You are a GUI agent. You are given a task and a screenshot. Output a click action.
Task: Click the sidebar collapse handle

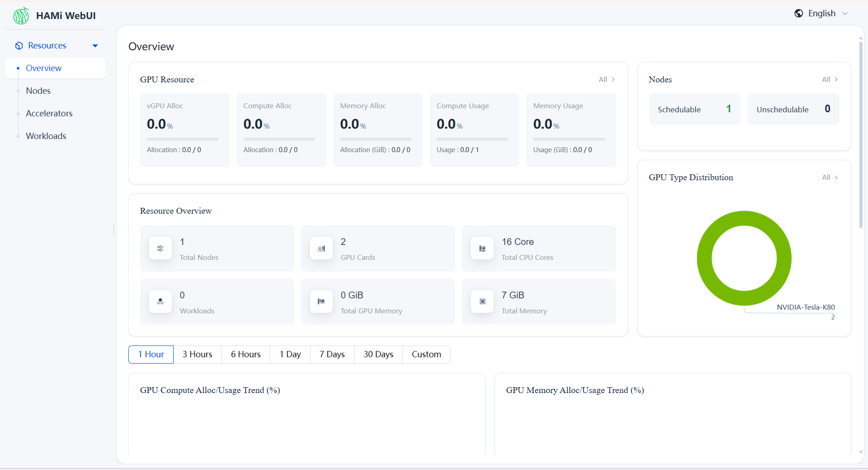click(114, 230)
